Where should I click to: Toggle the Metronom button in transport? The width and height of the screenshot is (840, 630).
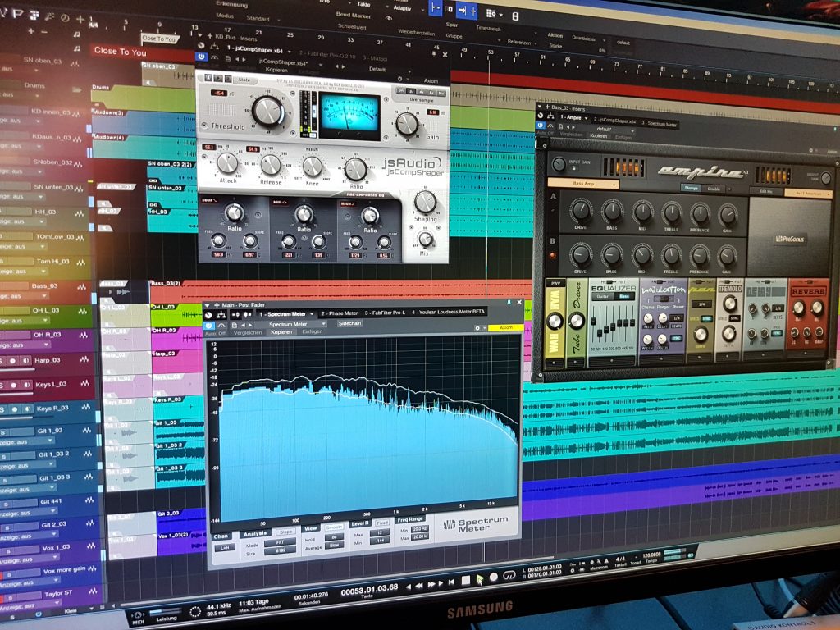(x=598, y=568)
